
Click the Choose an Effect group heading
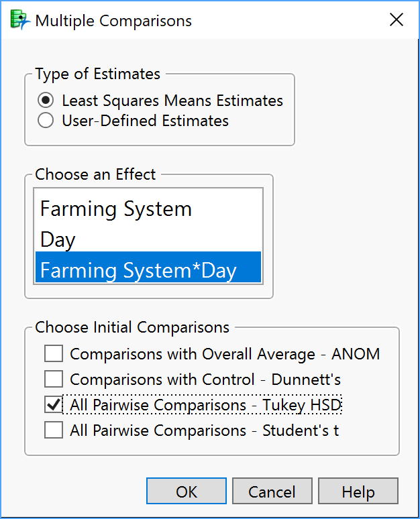(95, 174)
